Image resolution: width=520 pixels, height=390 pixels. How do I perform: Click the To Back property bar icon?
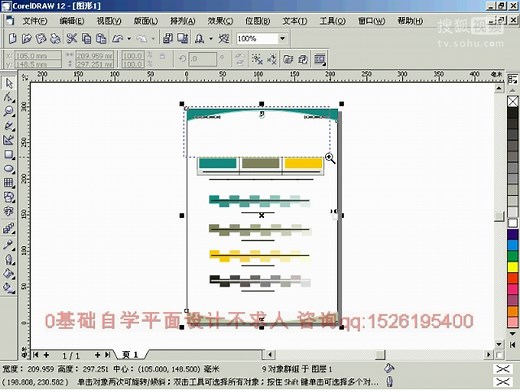click(x=303, y=59)
